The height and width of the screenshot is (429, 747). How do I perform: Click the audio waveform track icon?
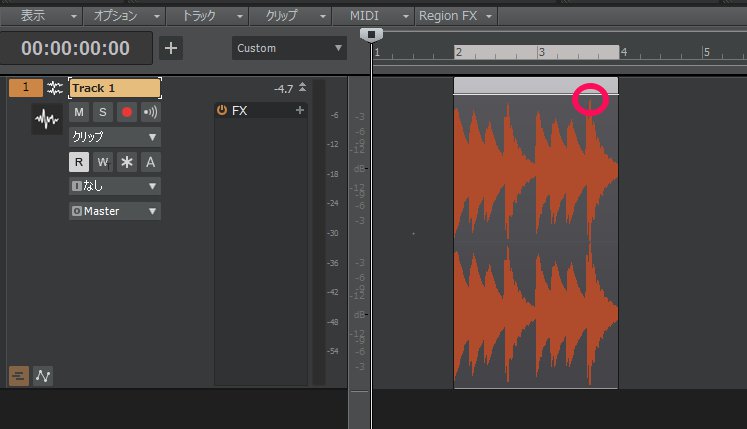click(x=46, y=121)
